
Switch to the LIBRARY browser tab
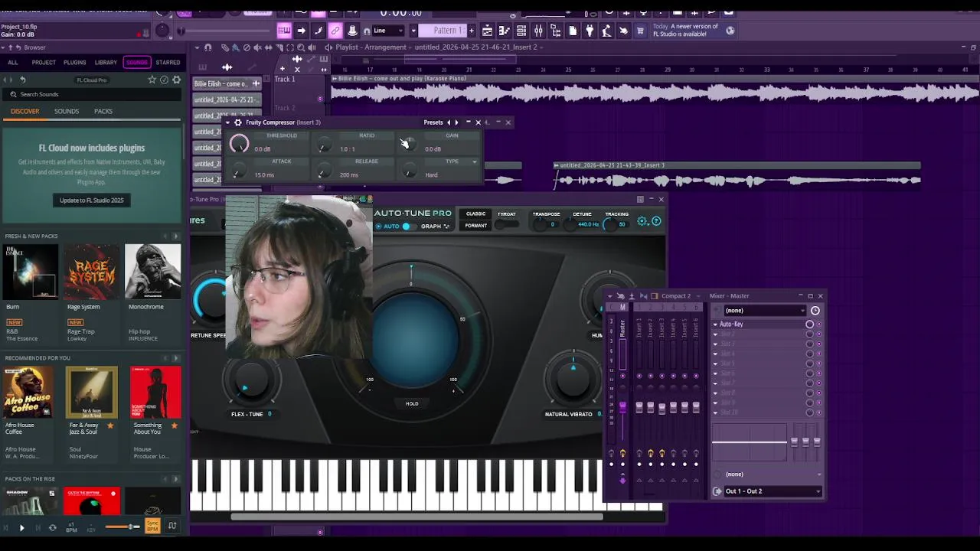point(106,63)
